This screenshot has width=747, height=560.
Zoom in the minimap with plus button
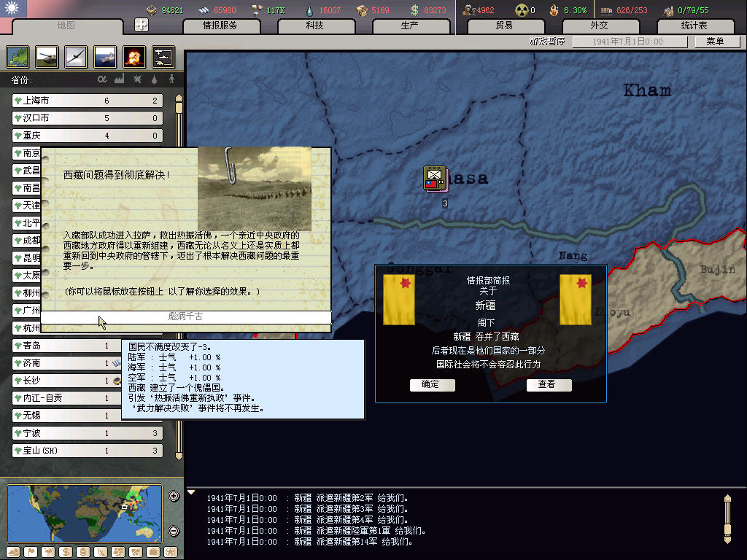[x=174, y=497]
